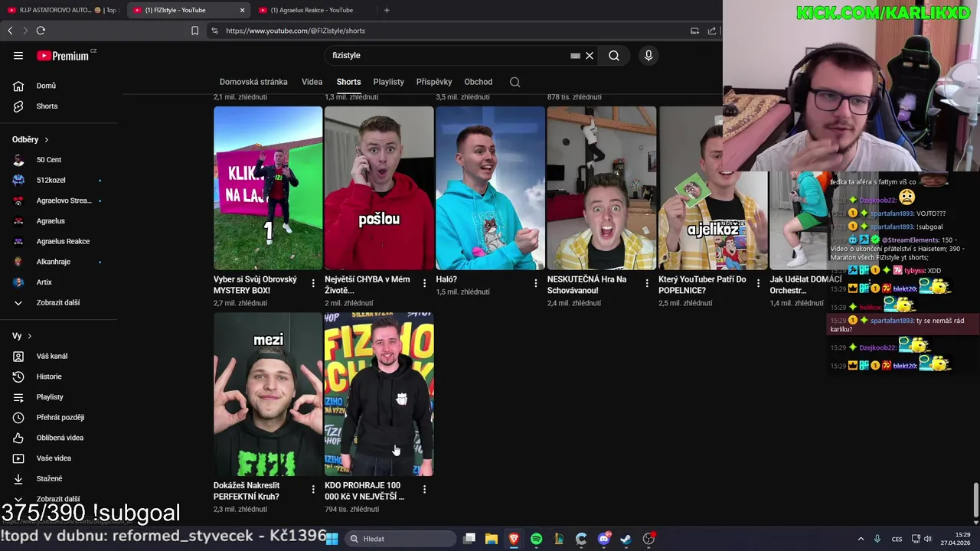Open Obchod channel tab

479,82
